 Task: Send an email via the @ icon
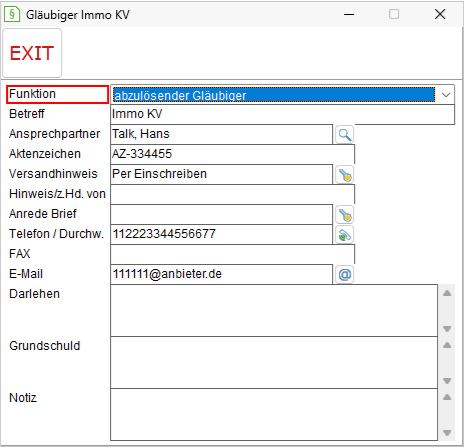point(344,275)
